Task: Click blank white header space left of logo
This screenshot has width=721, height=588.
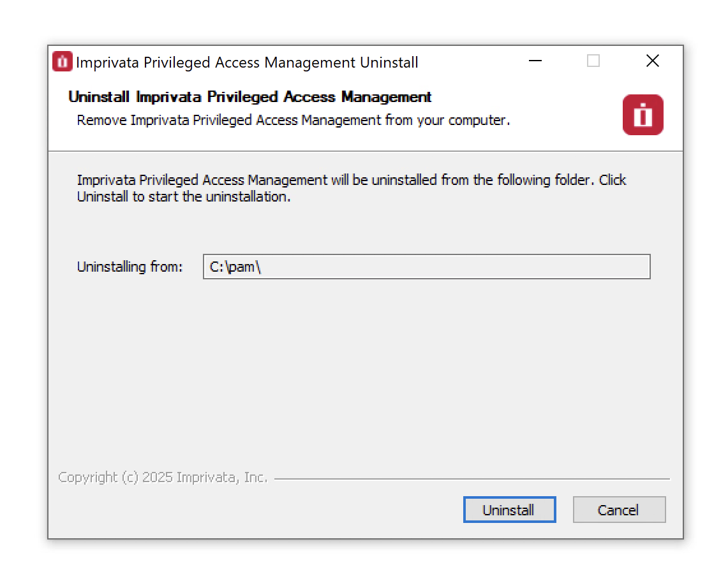Action: pyautogui.click(x=561, y=112)
